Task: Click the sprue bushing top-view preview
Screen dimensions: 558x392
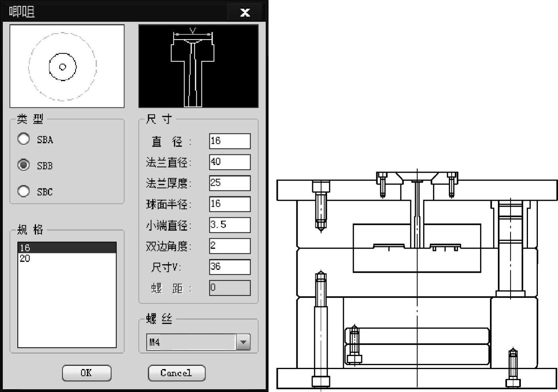Action: tap(67, 66)
